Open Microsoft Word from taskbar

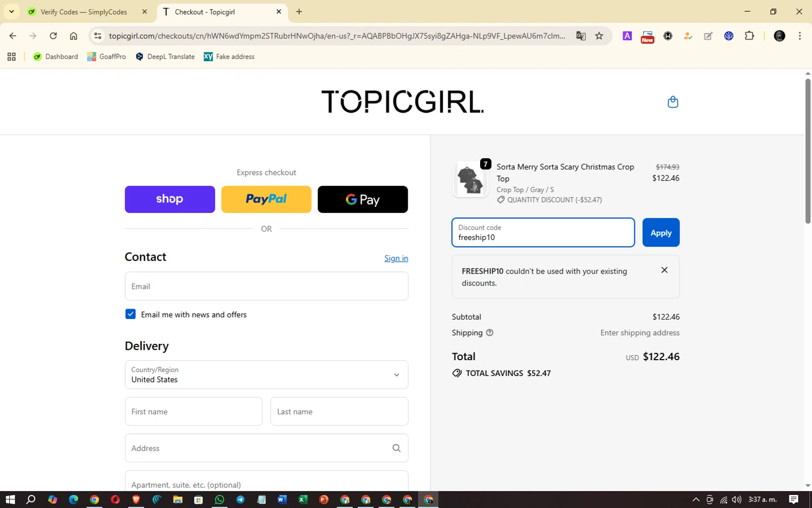[x=282, y=499]
